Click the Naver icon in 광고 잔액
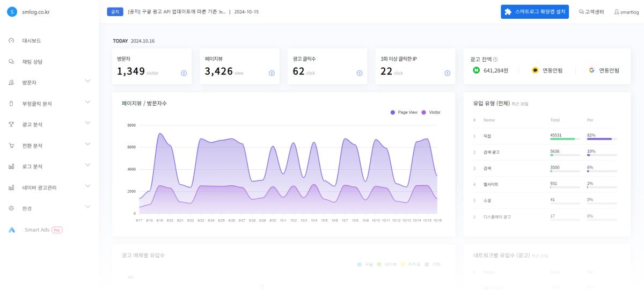This screenshot has width=644, height=290. point(476,70)
